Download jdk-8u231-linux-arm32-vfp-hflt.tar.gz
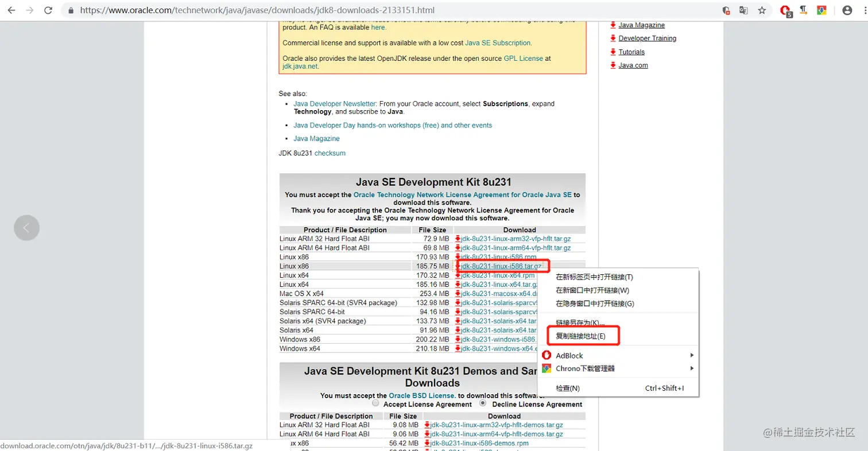868x451 pixels. tap(516, 239)
